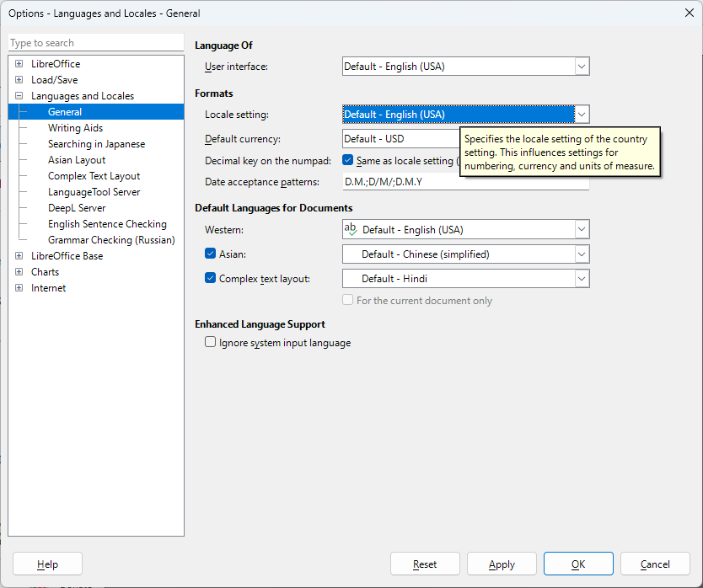Select Writing Aids in the tree

(75, 128)
